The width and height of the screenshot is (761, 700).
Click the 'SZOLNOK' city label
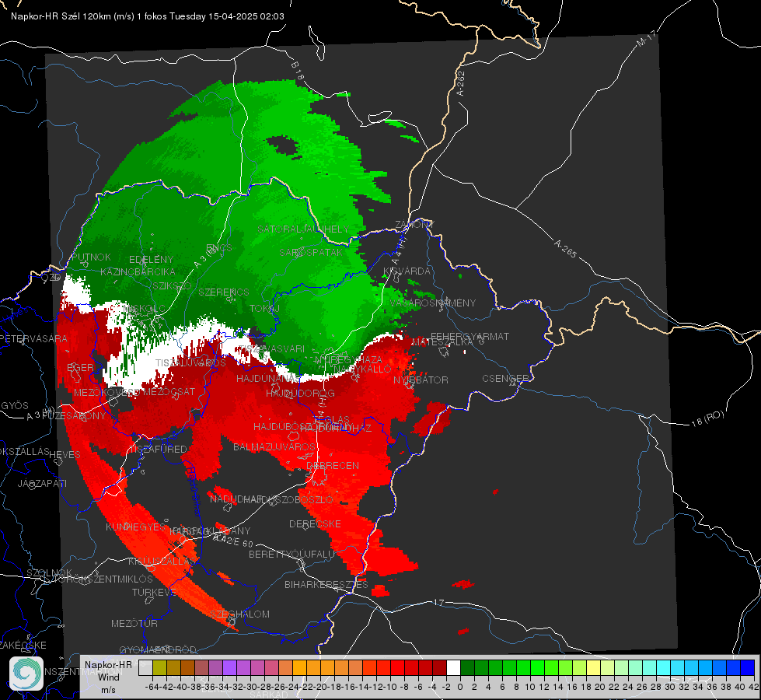click(49, 573)
